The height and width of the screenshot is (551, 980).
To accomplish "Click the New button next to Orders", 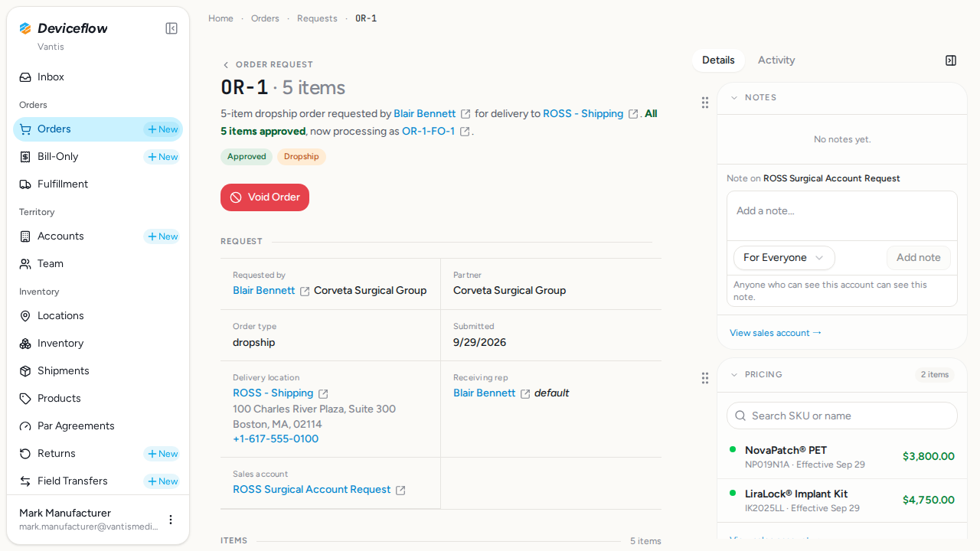I will point(162,129).
